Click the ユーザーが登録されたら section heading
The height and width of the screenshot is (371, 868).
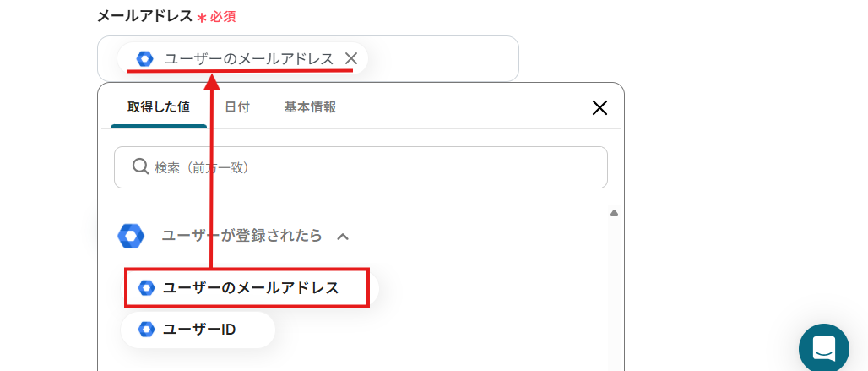(241, 236)
